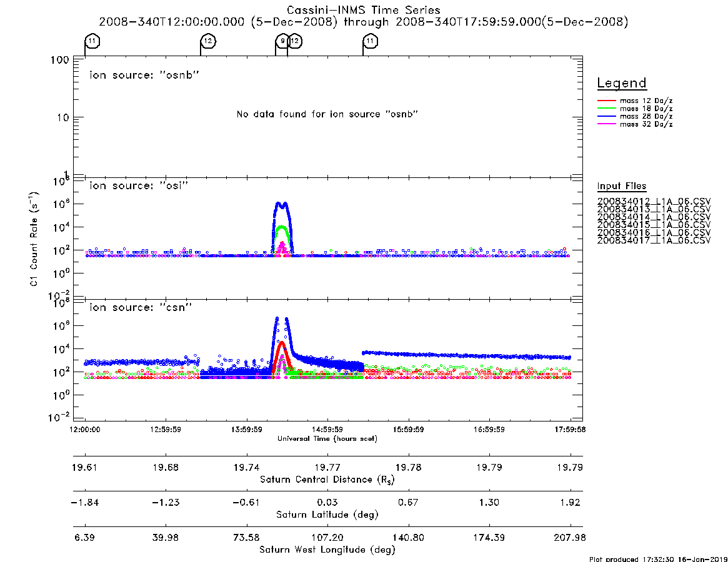728x562 pixels.
Task: Click the Universal Time axis label
Action: [x=327, y=438]
